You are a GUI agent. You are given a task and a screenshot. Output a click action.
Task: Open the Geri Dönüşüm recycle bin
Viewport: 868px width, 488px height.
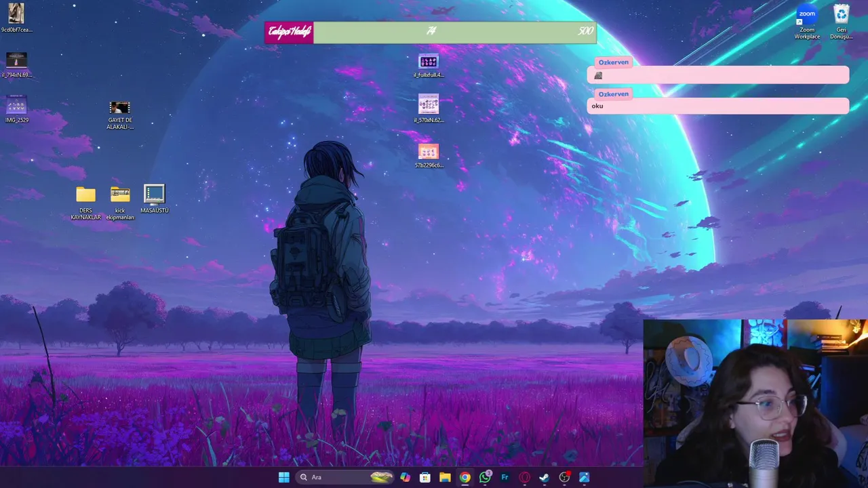coord(841,22)
